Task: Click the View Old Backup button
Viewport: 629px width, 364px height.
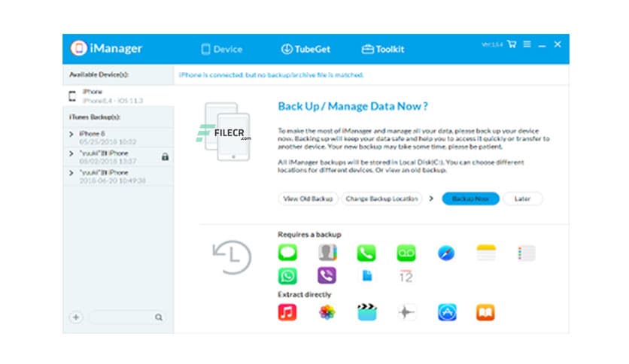Action: (x=308, y=199)
